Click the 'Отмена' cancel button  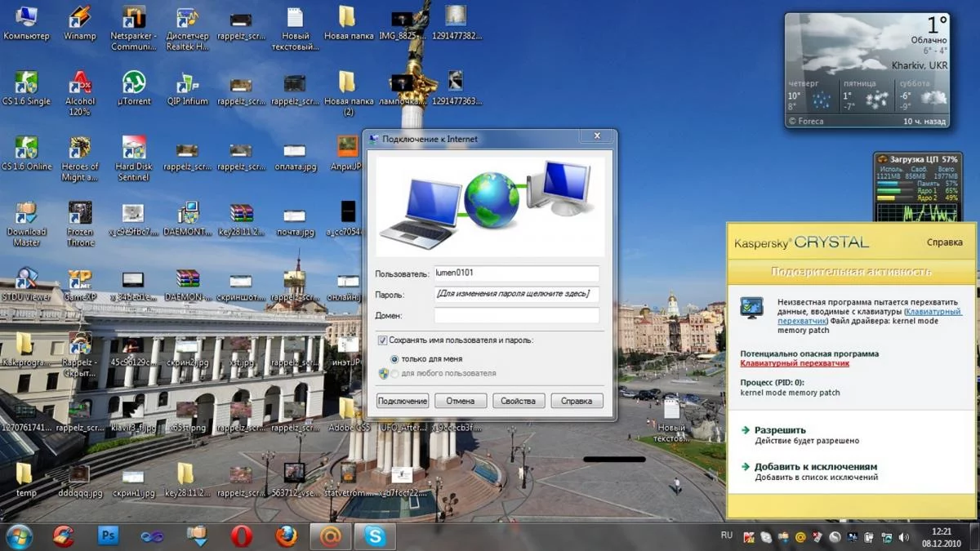click(461, 401)
